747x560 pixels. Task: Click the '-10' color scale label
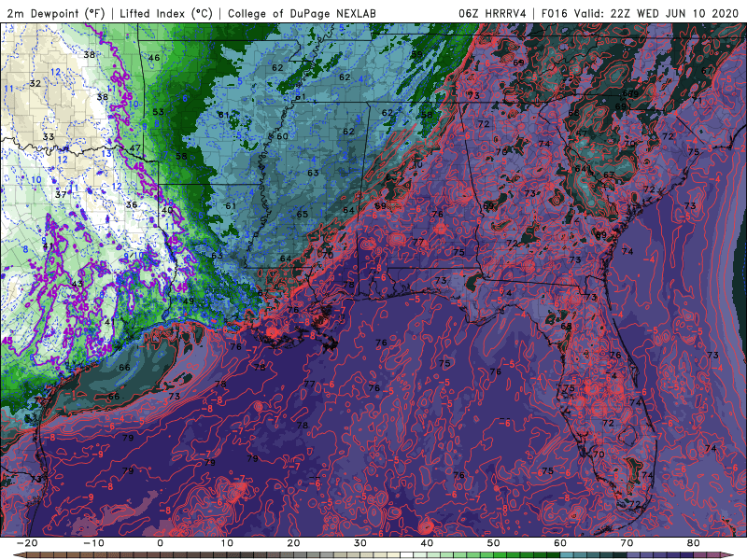[93, 543]
